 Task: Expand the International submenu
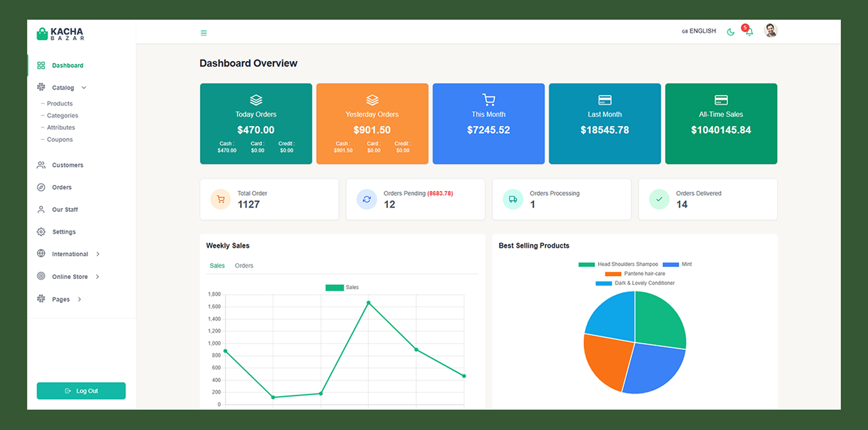click(98, 254)
